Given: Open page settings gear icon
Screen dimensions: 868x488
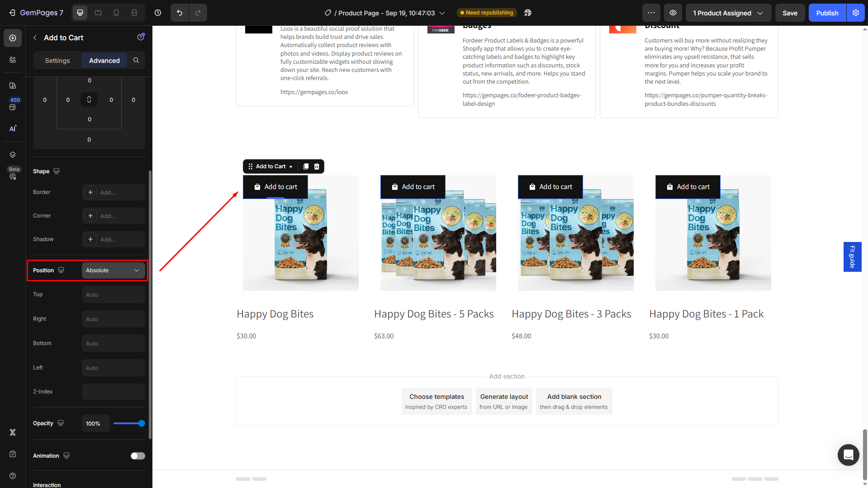Looking at the screenshot, I should click(x=856, y=13).
